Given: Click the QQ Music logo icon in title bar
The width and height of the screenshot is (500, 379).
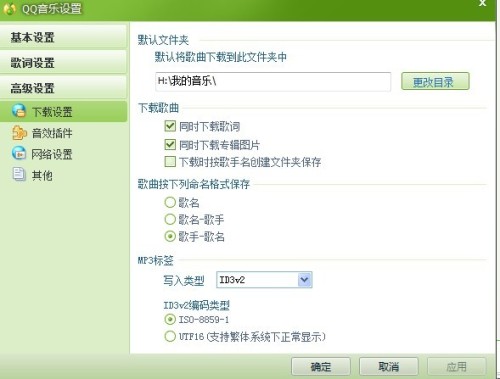Looking at the screenshot, I should 9,9.
